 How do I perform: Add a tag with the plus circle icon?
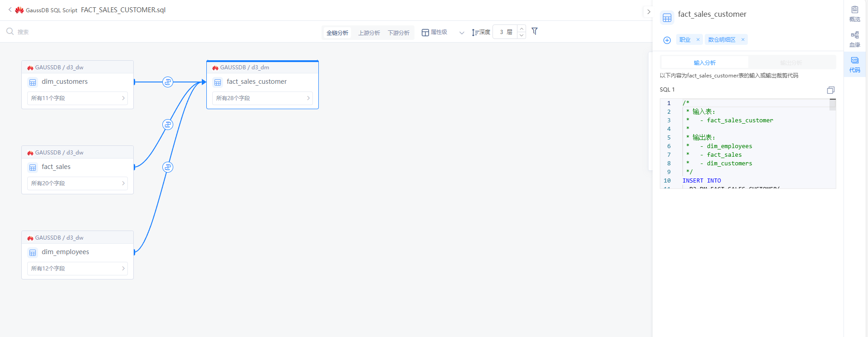(x=667, y=40)
